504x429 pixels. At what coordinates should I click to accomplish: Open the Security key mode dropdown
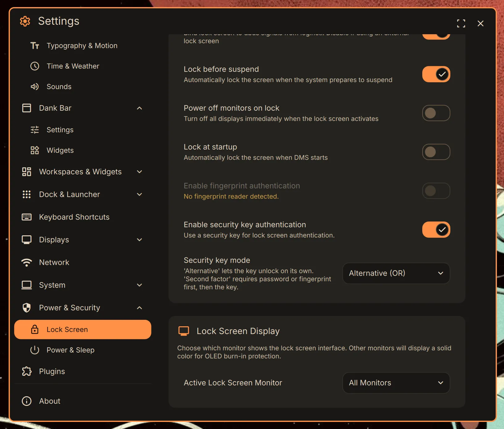point(396,273)
